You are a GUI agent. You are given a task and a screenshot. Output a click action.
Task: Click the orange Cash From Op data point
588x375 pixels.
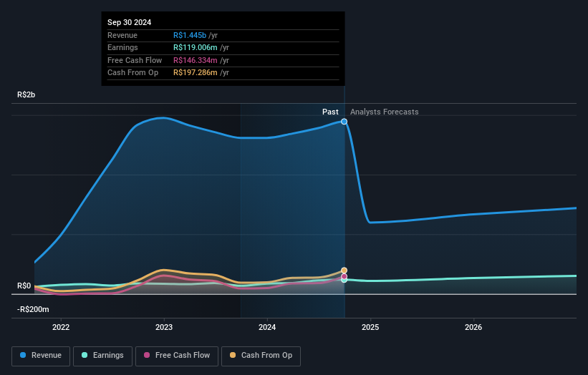coord(344,270)
